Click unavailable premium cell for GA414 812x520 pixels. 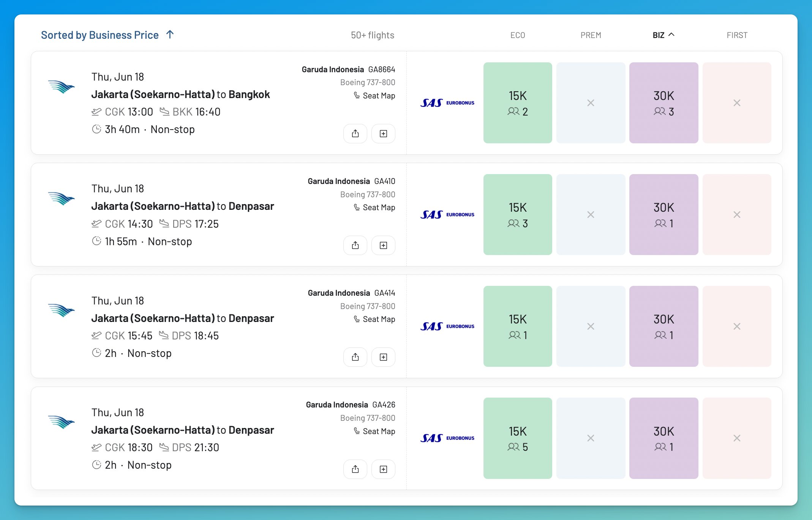591,326
